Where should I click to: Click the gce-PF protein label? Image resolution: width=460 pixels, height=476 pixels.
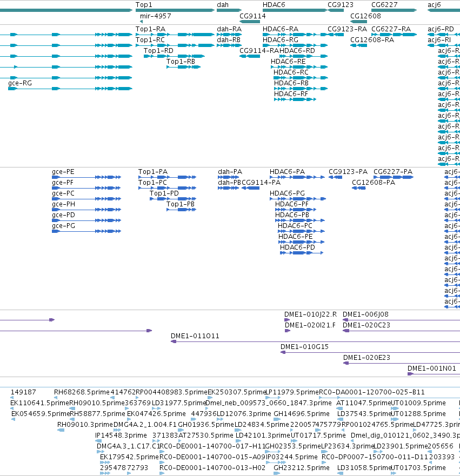point(63,183)
